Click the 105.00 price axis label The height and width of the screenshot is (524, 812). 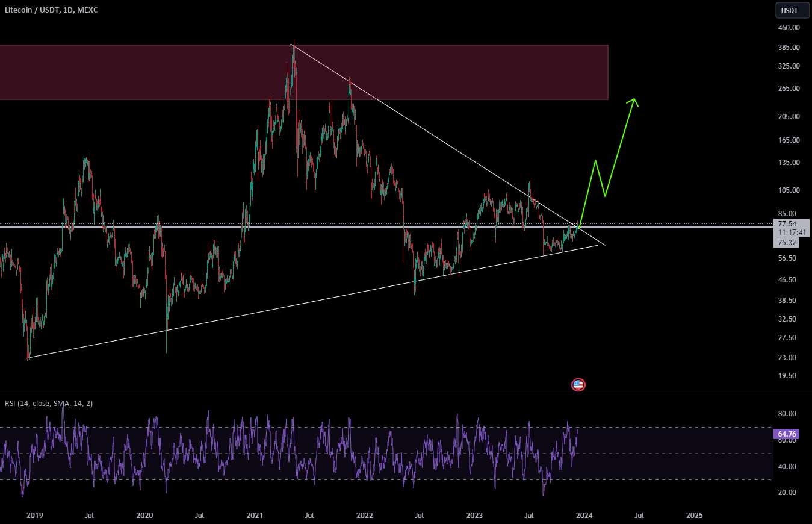(789, 190)
